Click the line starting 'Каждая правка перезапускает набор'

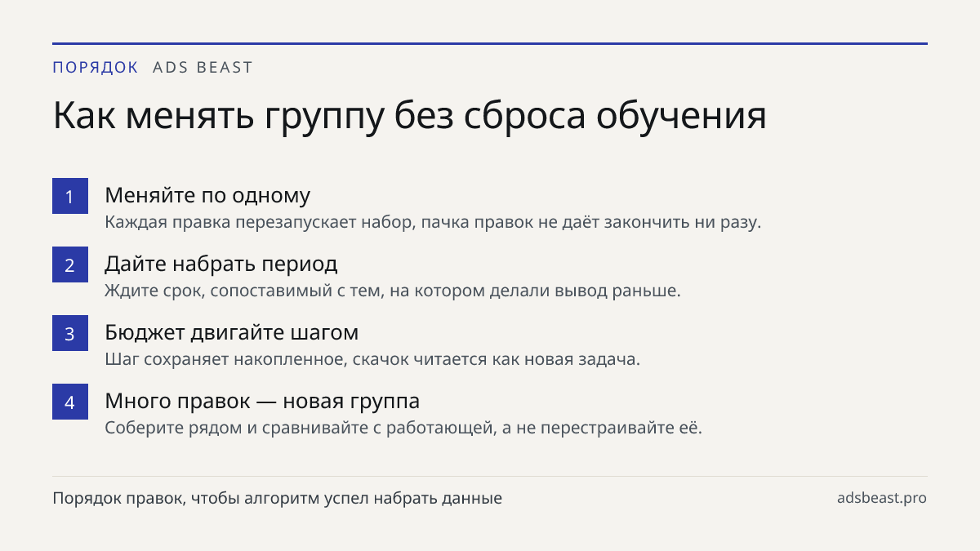click(x=433, y=222)
